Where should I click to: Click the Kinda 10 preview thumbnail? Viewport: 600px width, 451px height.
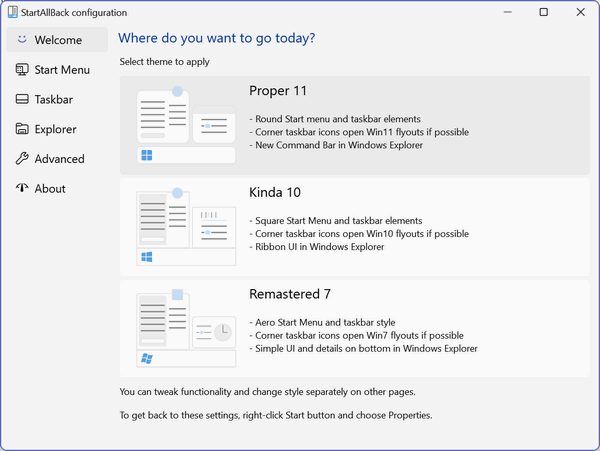coord(186,226)
